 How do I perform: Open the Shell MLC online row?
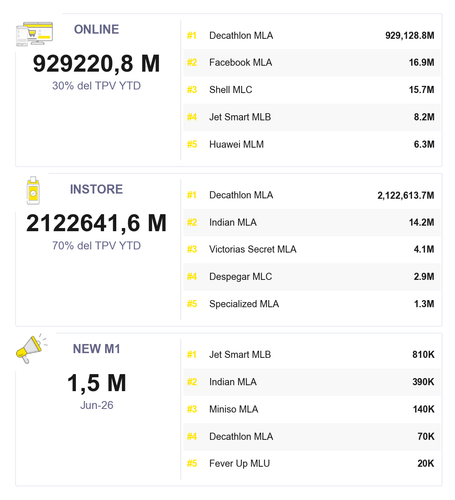[x=312, y=90]
